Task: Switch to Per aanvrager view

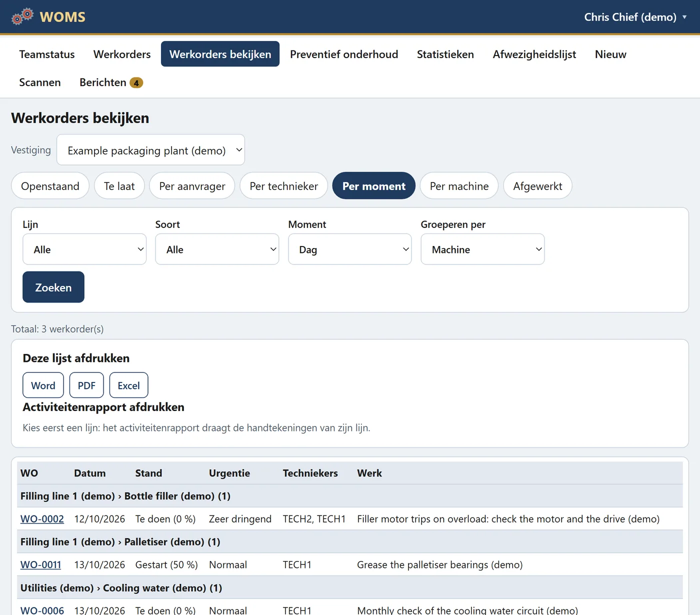Action: 192,186
